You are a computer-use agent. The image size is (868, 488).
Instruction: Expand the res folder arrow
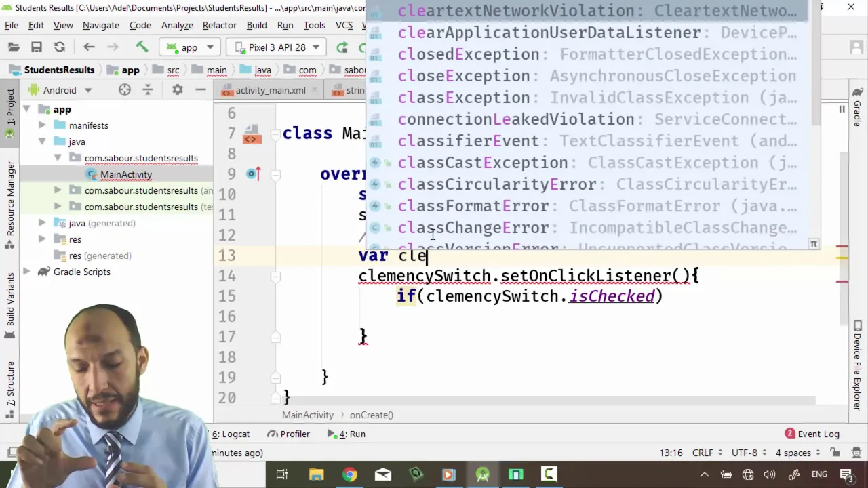click(42, 239)
